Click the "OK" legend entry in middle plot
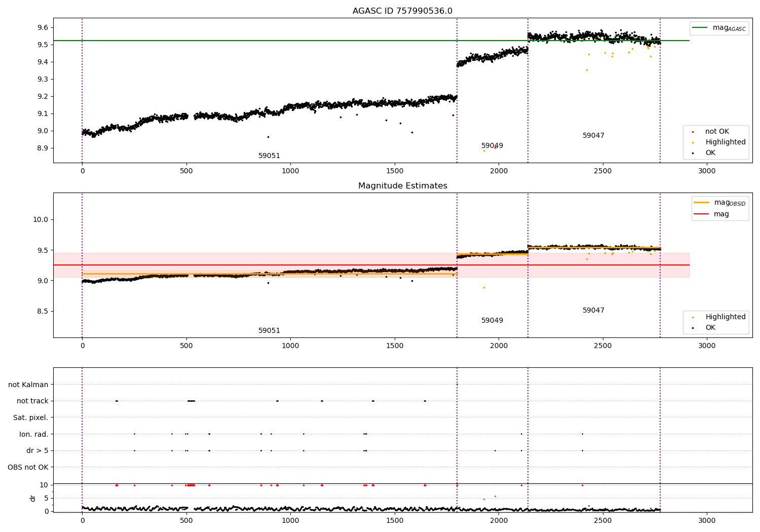 [x=710, y=327]
